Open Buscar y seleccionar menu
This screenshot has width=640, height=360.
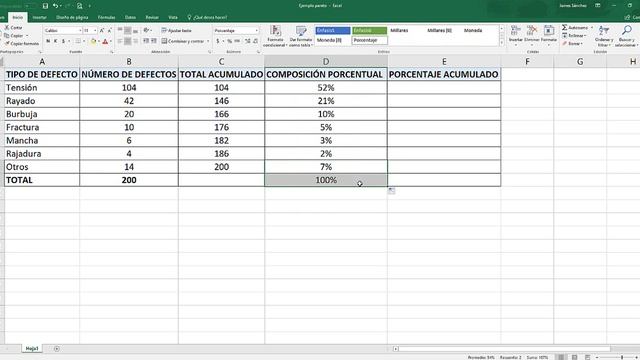coord(627,36)
